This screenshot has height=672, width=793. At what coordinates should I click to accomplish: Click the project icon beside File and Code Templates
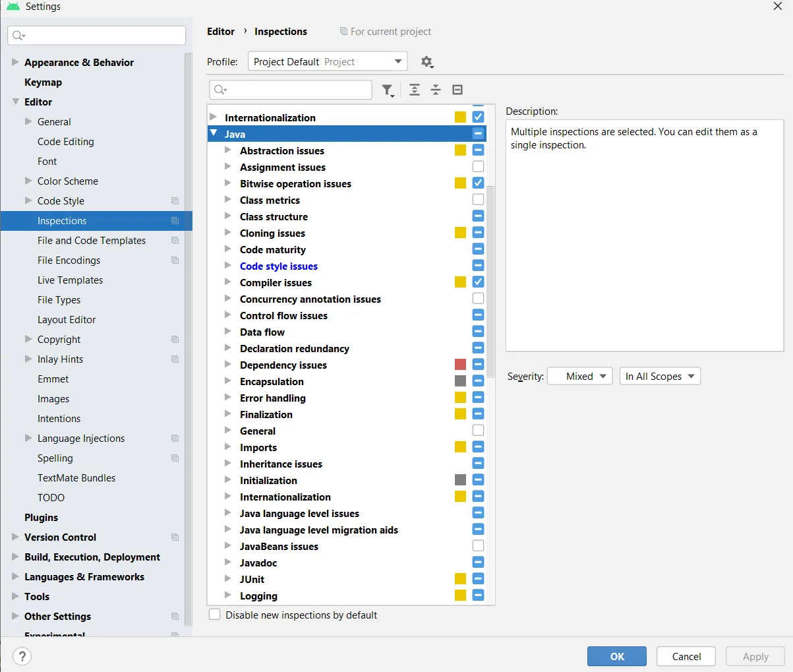click(175, 241)
